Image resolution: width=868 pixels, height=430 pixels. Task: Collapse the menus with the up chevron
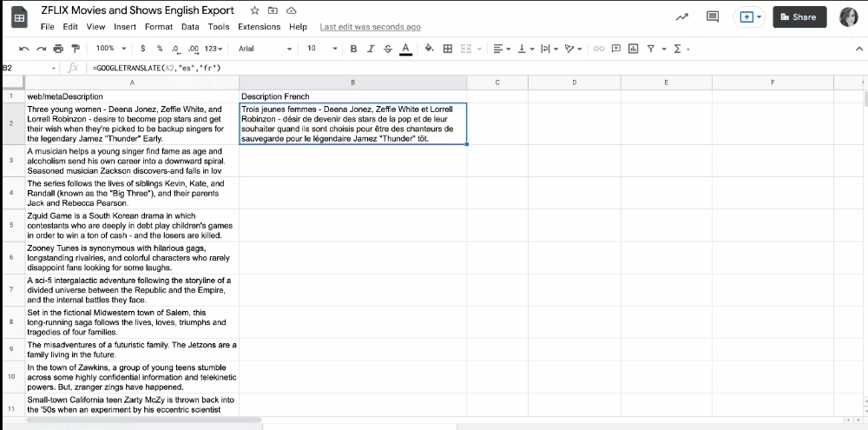(858, 49)
